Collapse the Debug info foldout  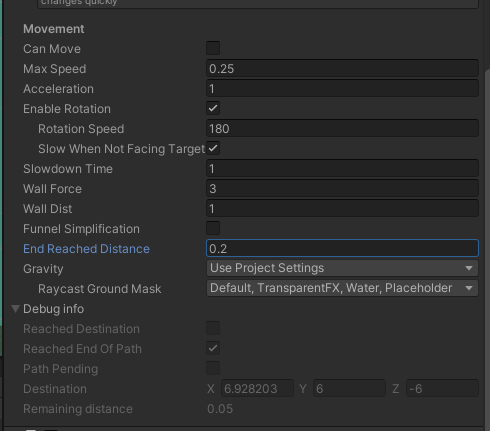tap(15, 309)
